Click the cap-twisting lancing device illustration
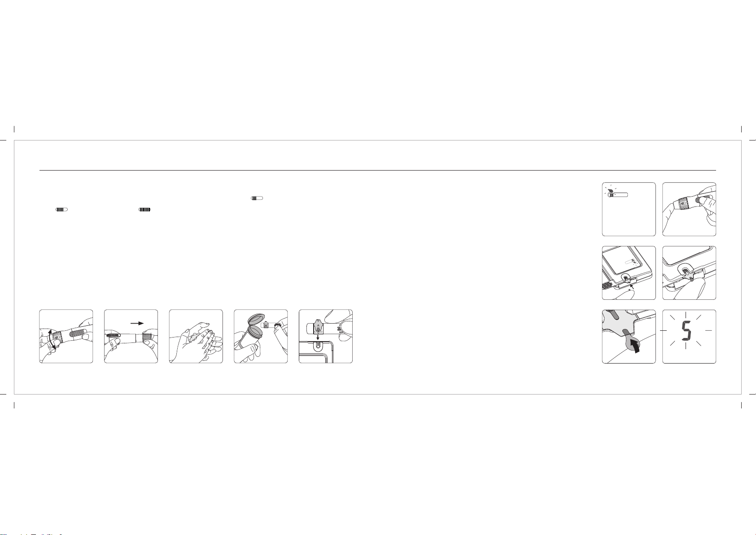This screenshot has height=535, width=756. click(66, 336)
